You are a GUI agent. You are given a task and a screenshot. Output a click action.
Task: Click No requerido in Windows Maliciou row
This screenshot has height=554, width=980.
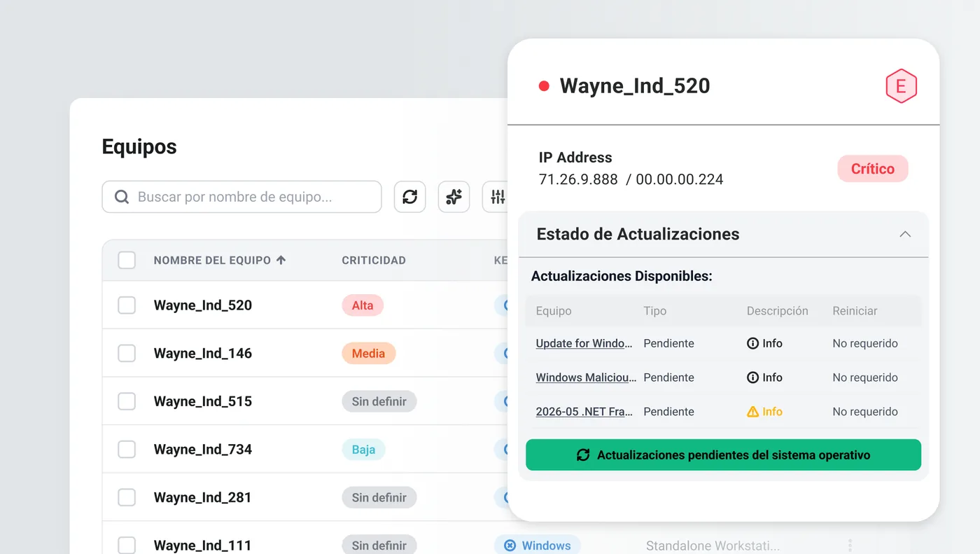coord(865,378)
